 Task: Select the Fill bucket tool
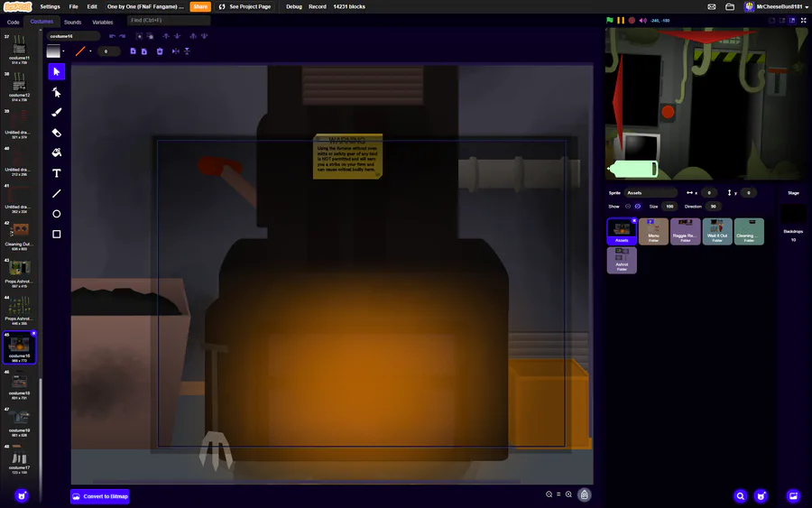coord(57,152)
